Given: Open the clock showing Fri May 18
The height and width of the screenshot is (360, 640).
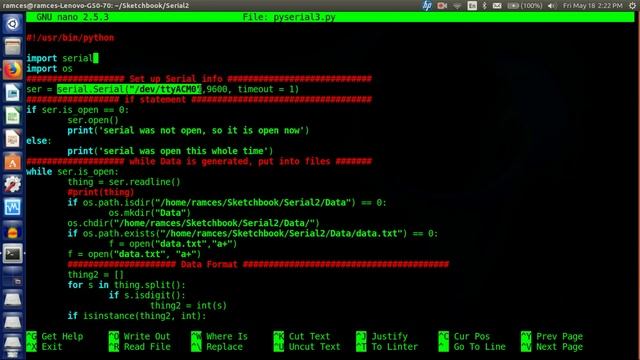Looking at the screenshot, I should (x=592, y=5).
